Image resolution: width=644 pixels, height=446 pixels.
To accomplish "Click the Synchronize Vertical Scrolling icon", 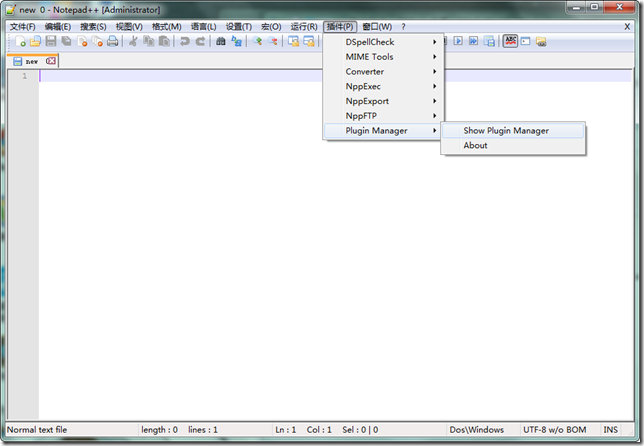I will click(293, 41).
